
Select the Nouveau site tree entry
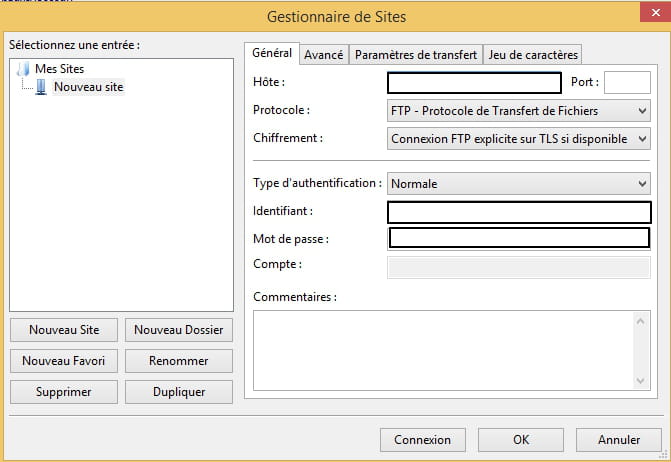coord(89,87)
